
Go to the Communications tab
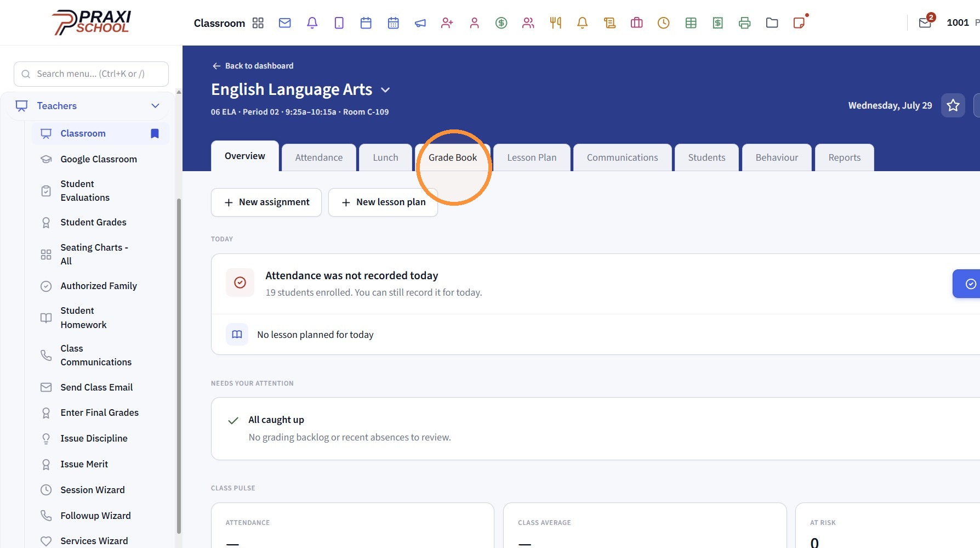pos(623,157)
